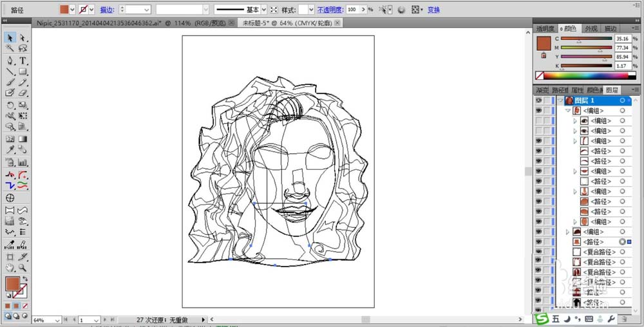This screenshot has height=327, width=644.
Task: Select the Column Graph tool
Action: click(23, 163)
